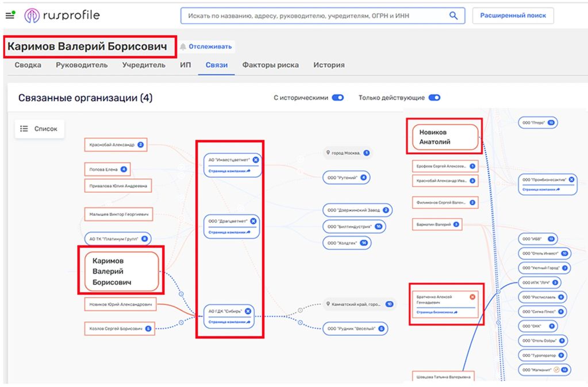
Task: Expand the Краснобай Александр node badge
Action: [x=140, y=145]
